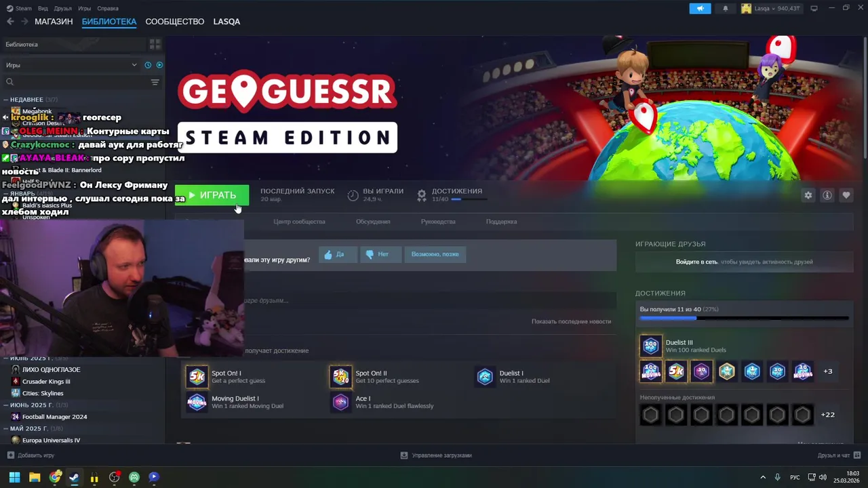
Task: Open Управление загрузками downloads manager
Action: pos(436,455)
